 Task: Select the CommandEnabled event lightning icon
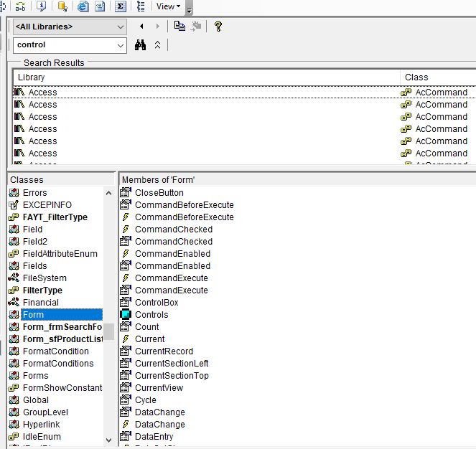[126, 254]
